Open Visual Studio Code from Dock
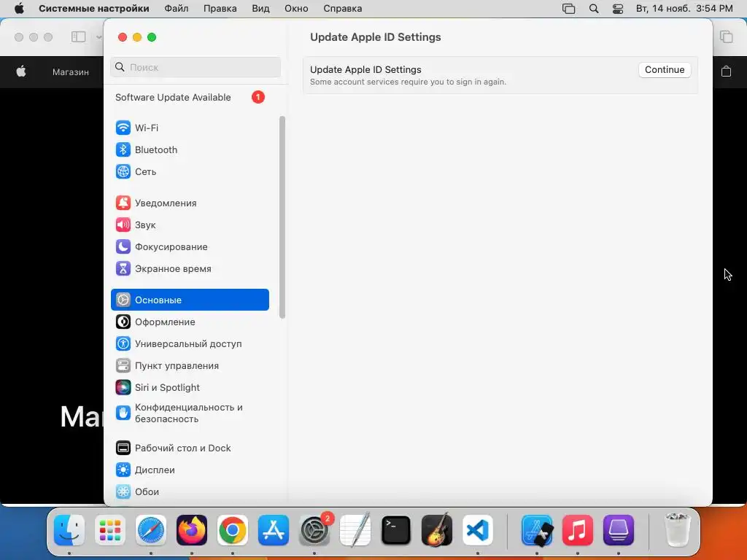Screen dimensions: 747x560 pos(477,530)
